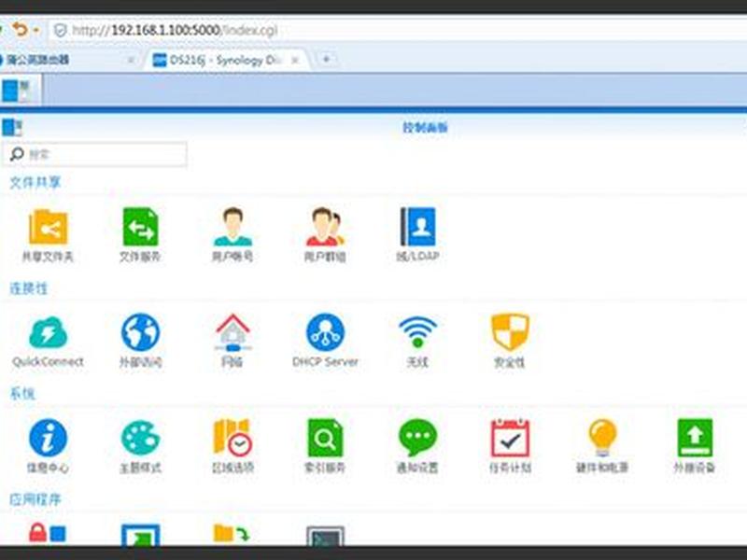The image size is (747, 560).
Task: Click the browser undo/back arrow button
Action: point(20,30)
